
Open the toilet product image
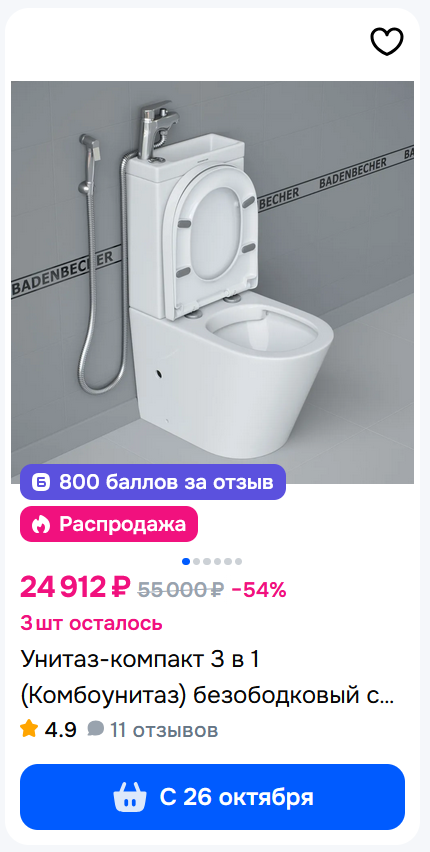[x=213, y=282]
